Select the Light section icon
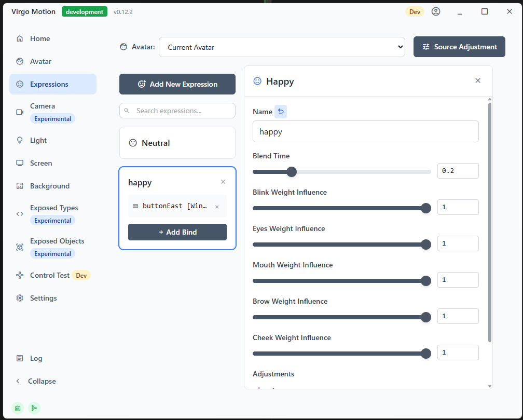 point(20,140)
